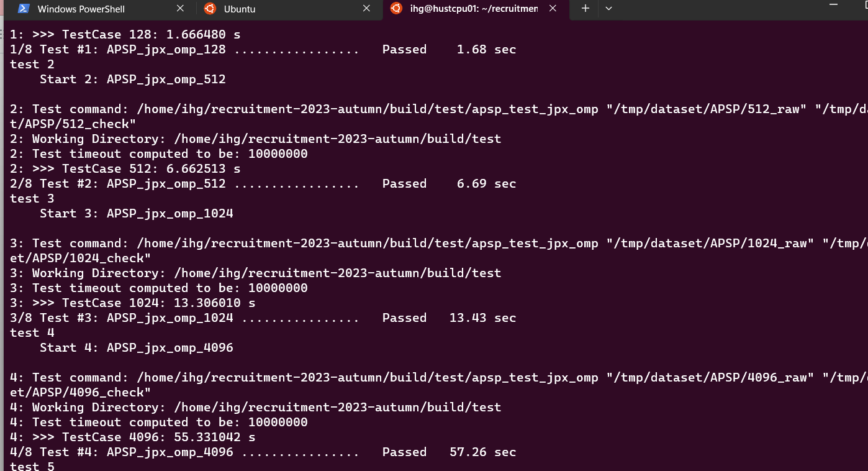Expand the new-tab profile dropdown chevron
Screen dimensions: 868x471
(x=608, y=9)
